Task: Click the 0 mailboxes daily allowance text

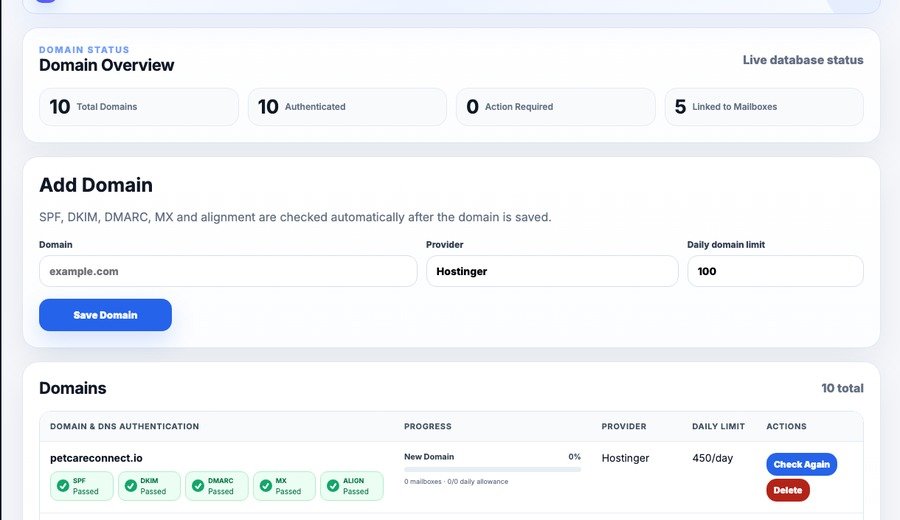Action: pos(456,482)
